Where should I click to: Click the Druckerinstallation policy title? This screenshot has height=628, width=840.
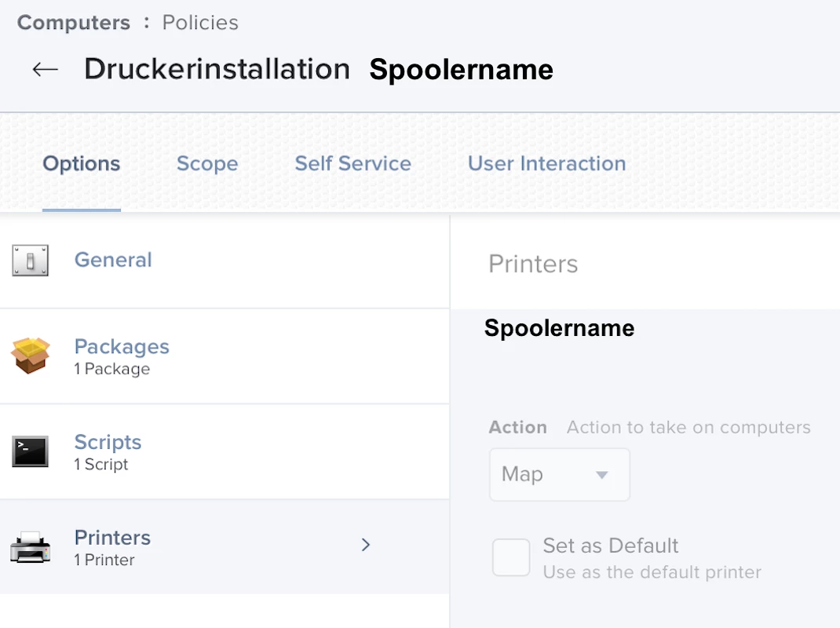(x=217, y=69)
